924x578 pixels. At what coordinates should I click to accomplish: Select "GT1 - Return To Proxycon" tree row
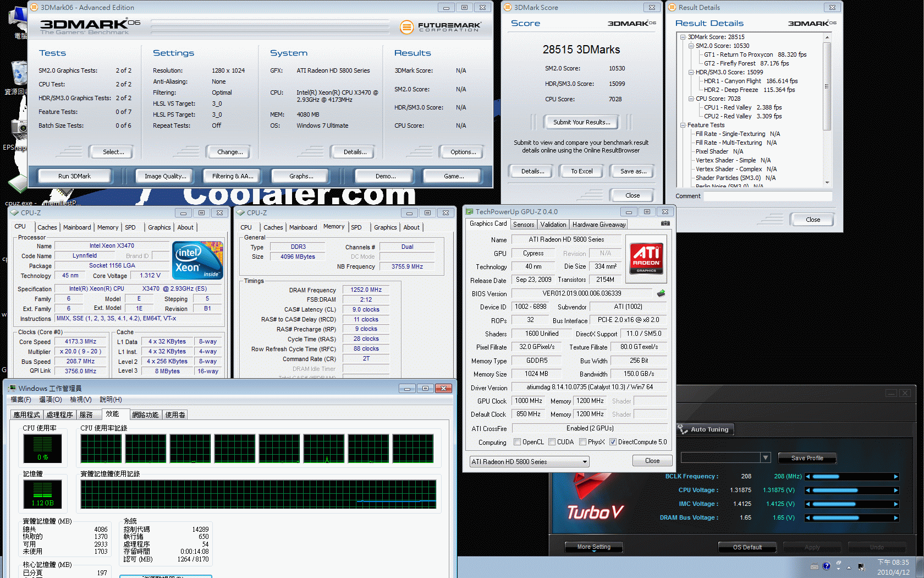pyautogui.click(x=755, y=54)
